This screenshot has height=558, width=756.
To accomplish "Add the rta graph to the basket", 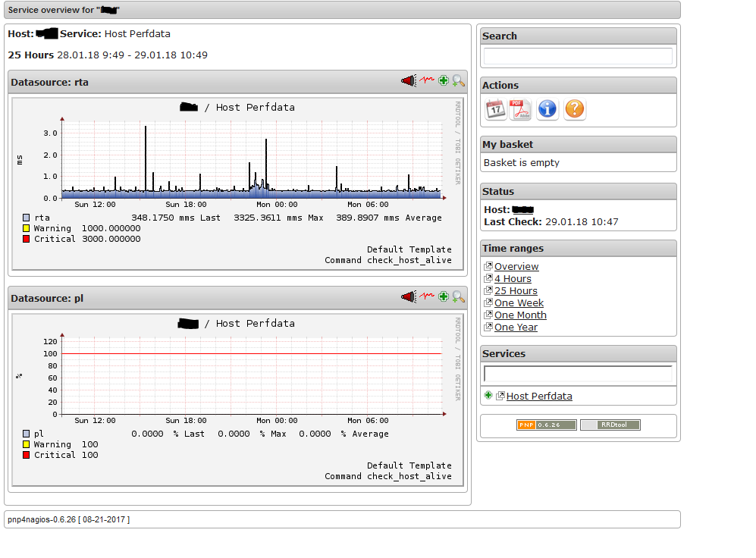I will pyautogui.click(x=443, y=80).
